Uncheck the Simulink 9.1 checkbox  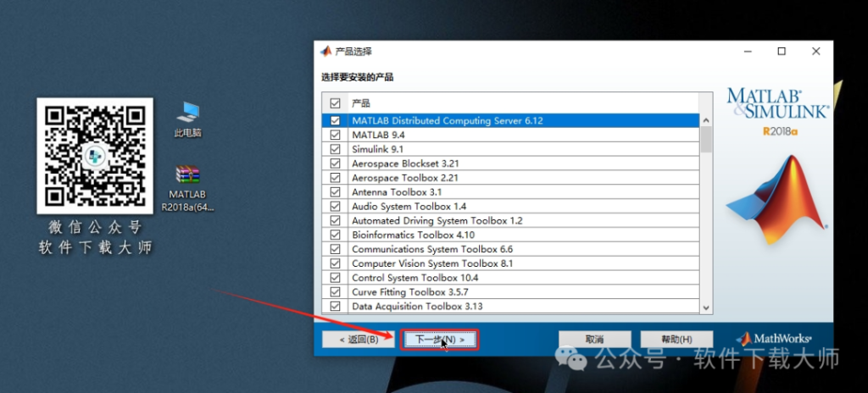coord(336,149)
